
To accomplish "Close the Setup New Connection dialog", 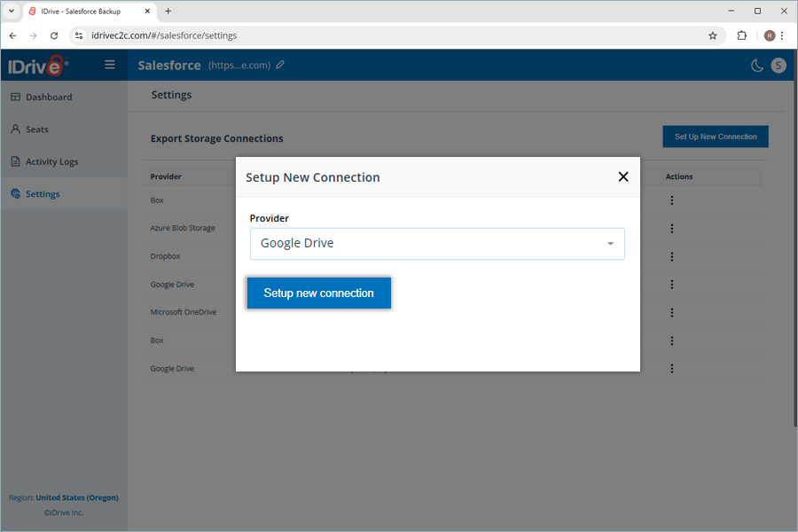I will [623, 176].
